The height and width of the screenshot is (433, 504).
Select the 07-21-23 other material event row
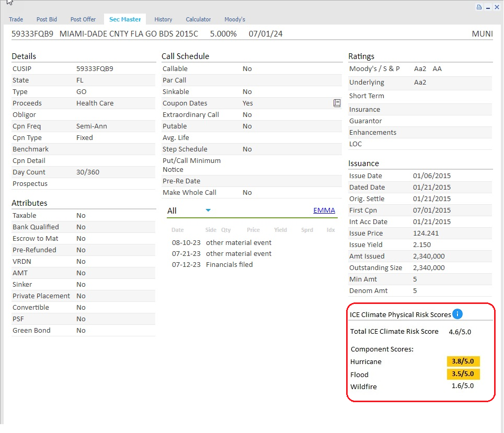(x=222, y=253)
